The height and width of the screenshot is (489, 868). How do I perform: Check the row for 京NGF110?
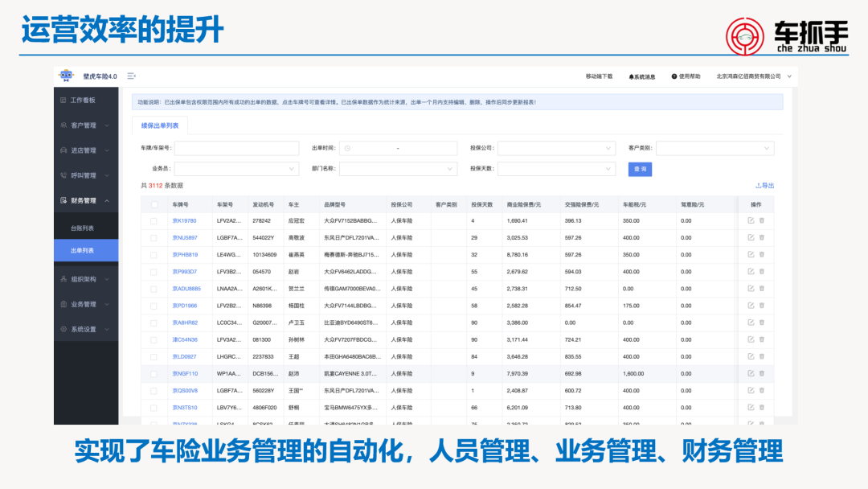[154, 374]
